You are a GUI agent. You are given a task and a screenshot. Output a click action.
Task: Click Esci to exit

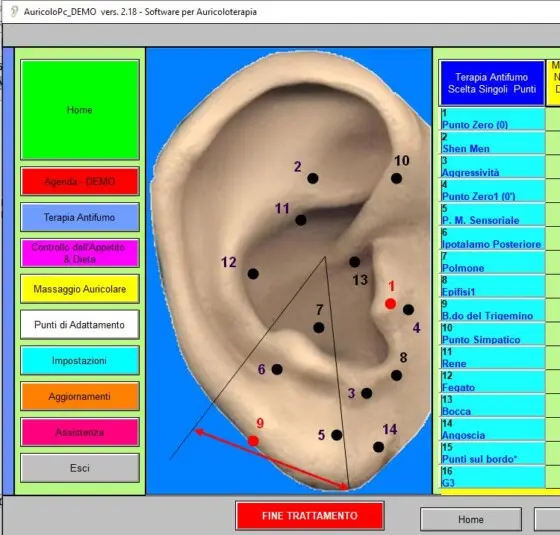80,468
